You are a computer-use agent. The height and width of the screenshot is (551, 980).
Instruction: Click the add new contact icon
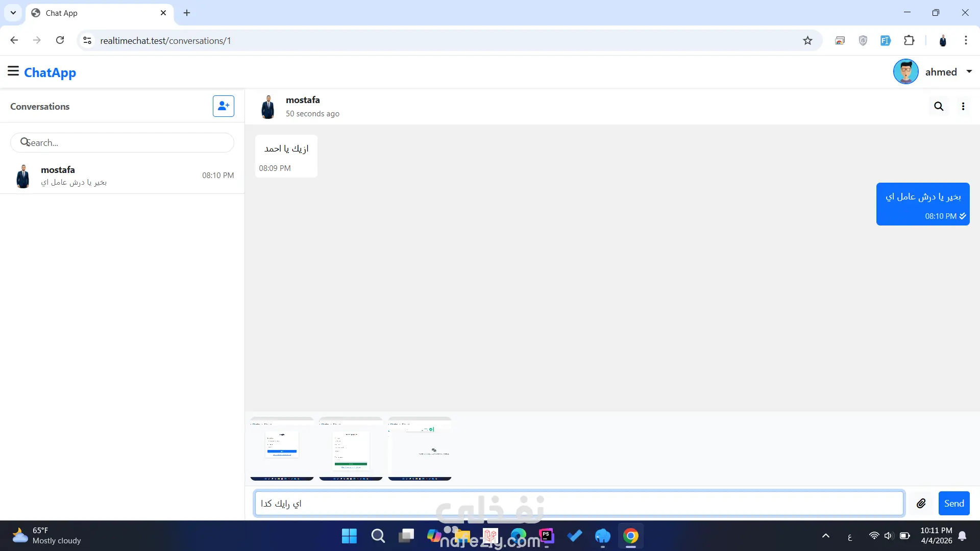tap(223, 106)
